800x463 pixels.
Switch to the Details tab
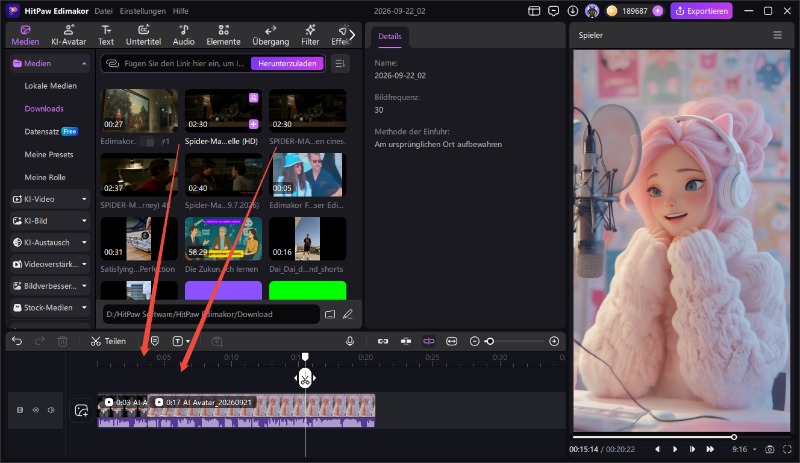389,36
